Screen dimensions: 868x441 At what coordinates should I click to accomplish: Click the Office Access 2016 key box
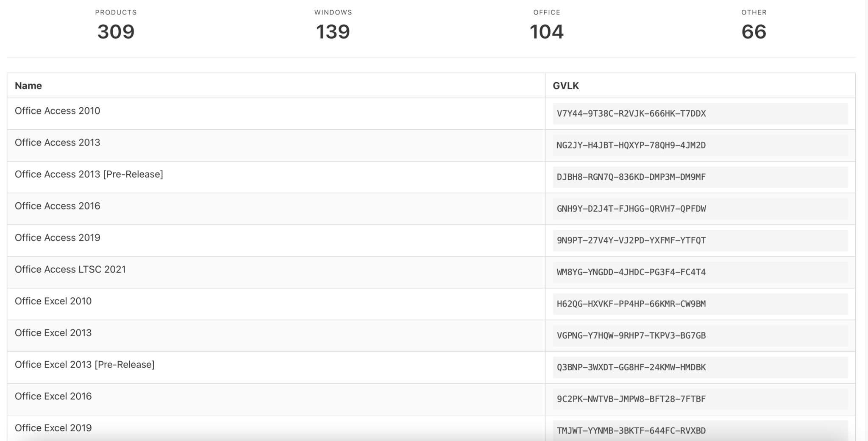tap(631, 209)
